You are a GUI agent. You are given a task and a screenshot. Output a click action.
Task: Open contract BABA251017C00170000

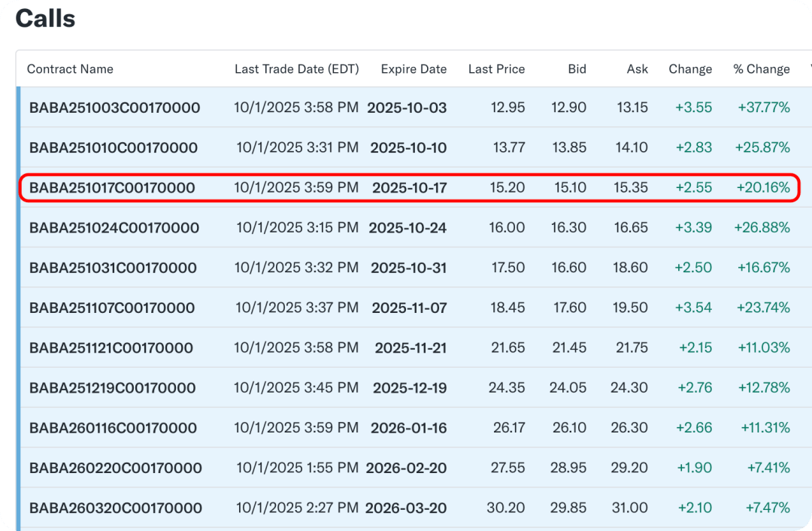click(112, 187)
